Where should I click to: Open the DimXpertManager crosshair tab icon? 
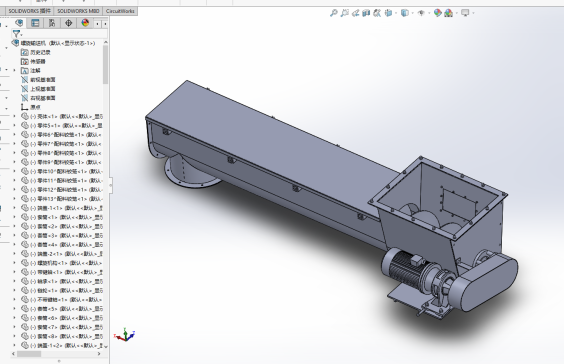pyautogui.click(x=68, y=23)
